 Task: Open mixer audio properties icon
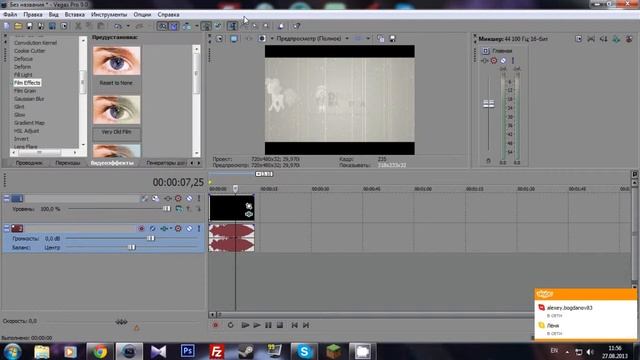coord(579,39)
